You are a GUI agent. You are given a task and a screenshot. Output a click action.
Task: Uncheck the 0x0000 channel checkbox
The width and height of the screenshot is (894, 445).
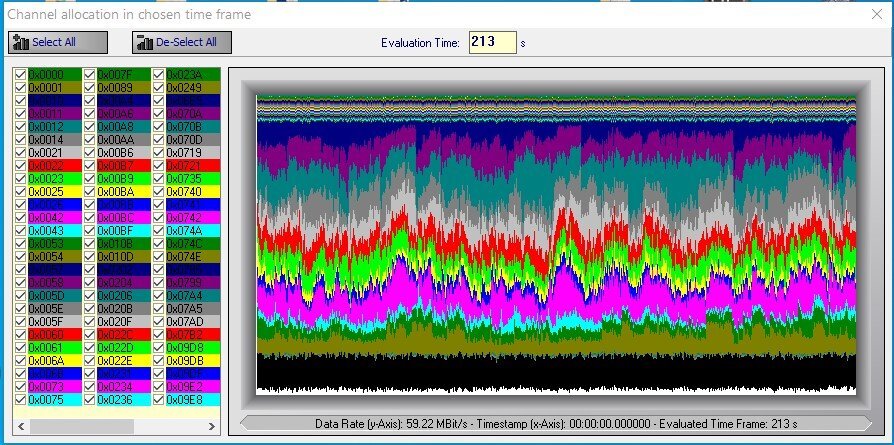[21, 75]
